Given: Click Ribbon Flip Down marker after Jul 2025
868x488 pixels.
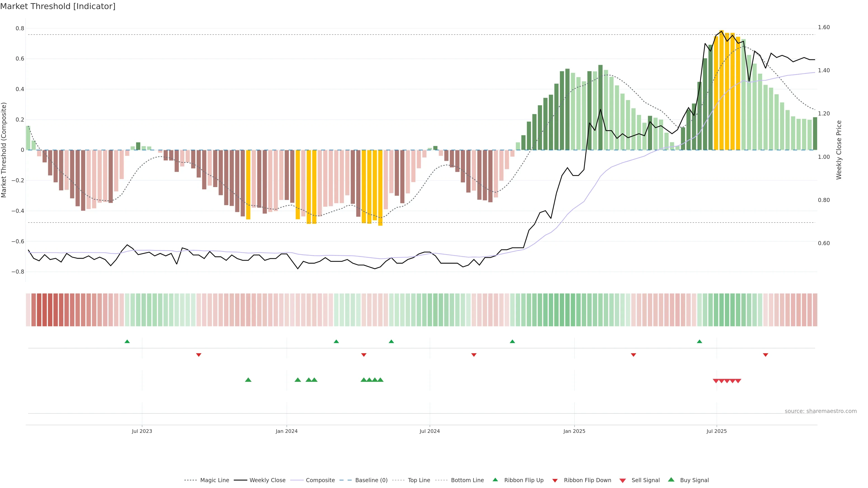Looking at the screenshot, I should 765,355.
